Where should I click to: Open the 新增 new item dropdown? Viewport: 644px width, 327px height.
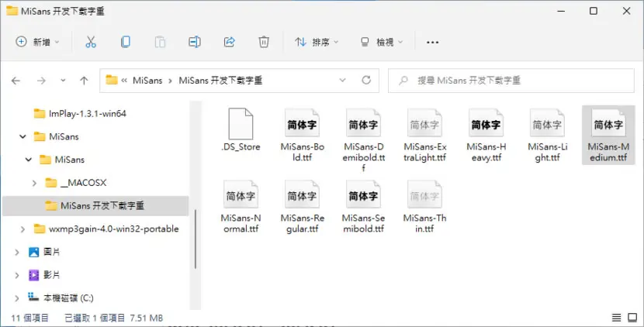(x=37, y=42)
